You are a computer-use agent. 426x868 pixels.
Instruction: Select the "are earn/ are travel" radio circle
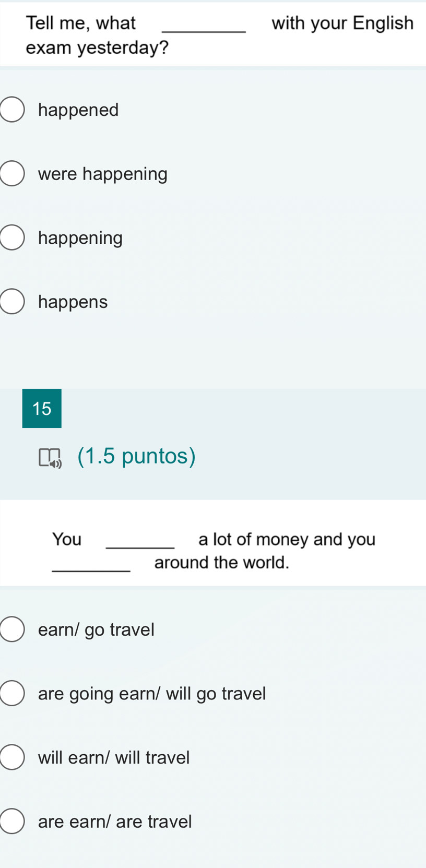click(12, 822)
